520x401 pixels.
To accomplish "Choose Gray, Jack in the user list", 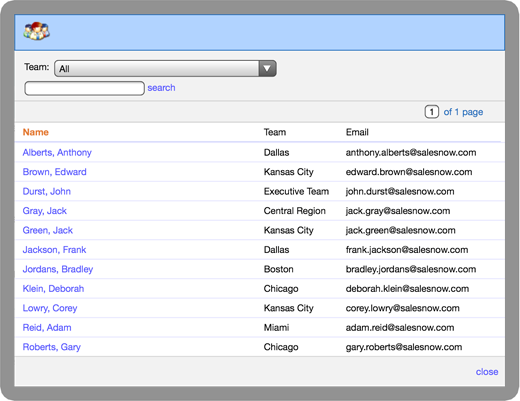I will tap(45, 211).
